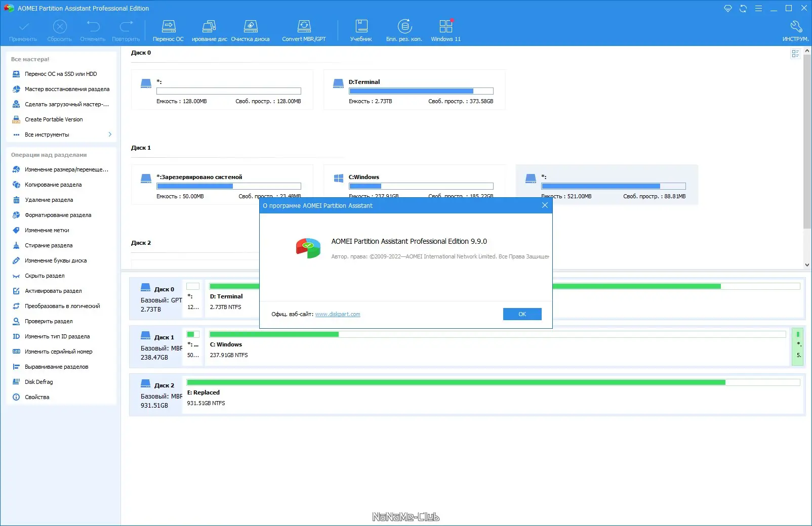Open the hamburger menu in title bar
This screenshot has width=812, height=526.
[x=758, y=9]
